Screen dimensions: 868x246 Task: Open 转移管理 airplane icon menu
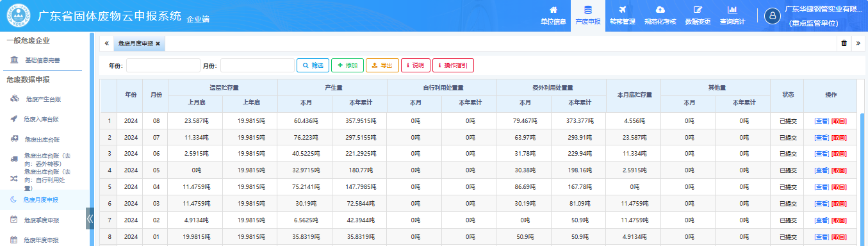click(x=622, y=15)
